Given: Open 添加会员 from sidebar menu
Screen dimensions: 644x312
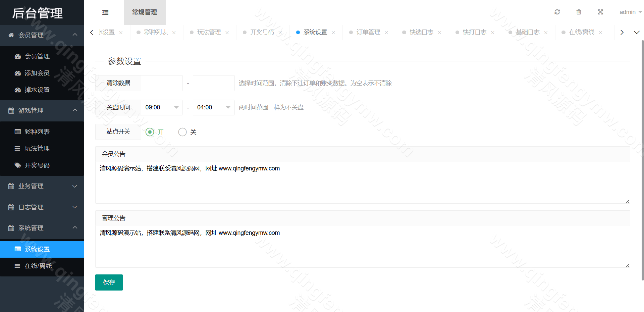Looking at the screenshot, I should pos(37,73).
